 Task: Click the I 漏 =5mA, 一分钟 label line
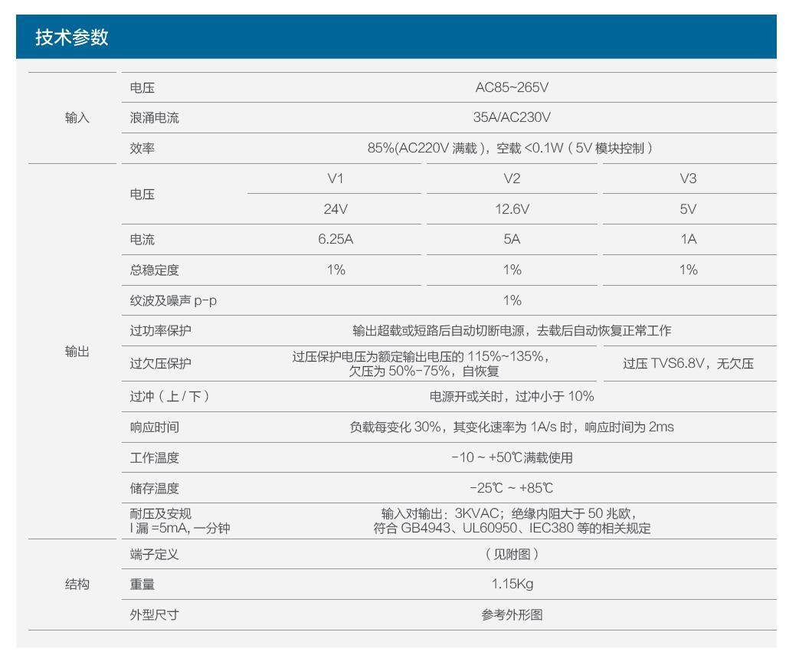pyautogui.click(x=180, y=528)
